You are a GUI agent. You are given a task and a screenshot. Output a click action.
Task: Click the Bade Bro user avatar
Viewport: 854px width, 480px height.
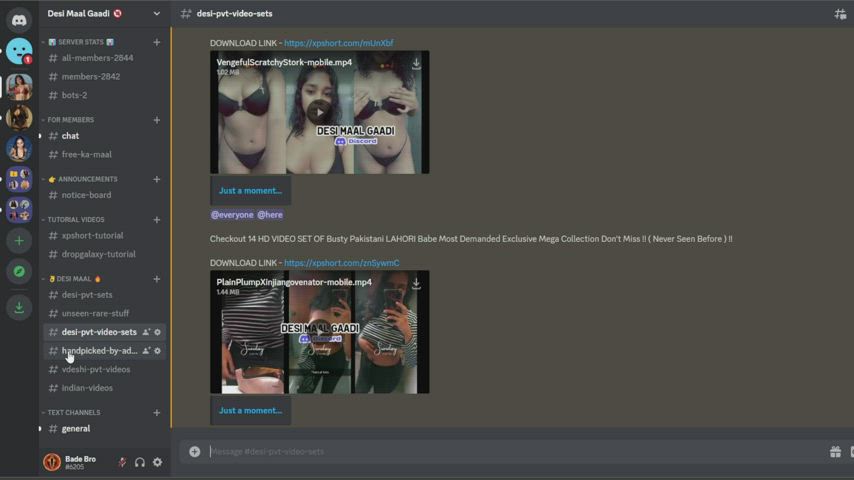tap(52, 462)
